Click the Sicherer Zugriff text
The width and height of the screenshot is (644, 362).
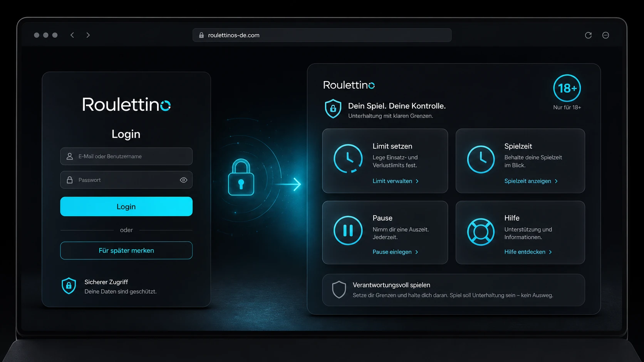point(106,282)
